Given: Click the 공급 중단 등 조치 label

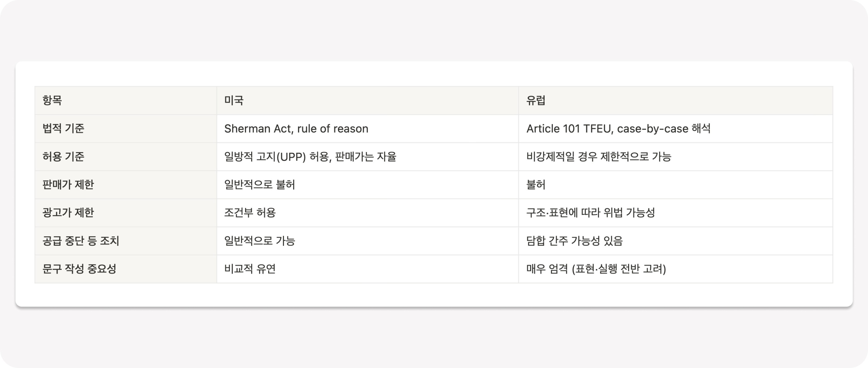Looking at the screenshot, I should 126,241.
